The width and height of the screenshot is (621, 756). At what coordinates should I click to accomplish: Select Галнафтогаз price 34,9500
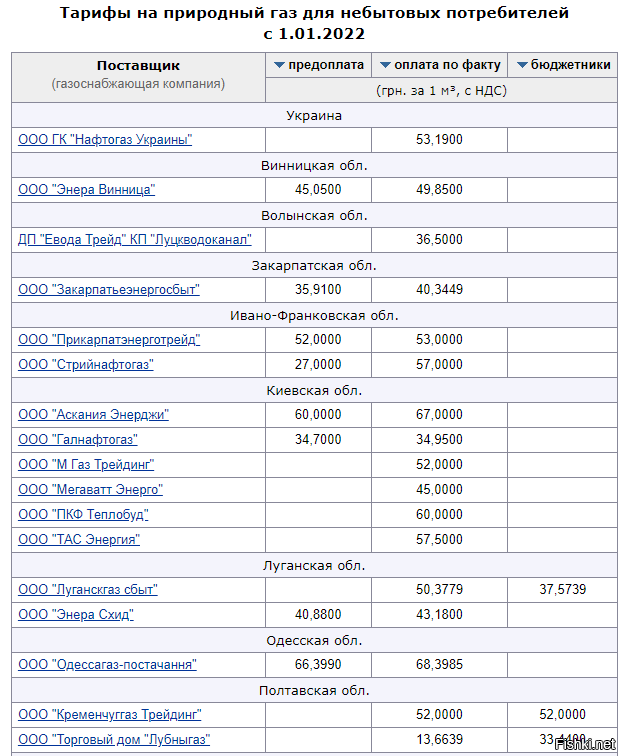(439, 440)
